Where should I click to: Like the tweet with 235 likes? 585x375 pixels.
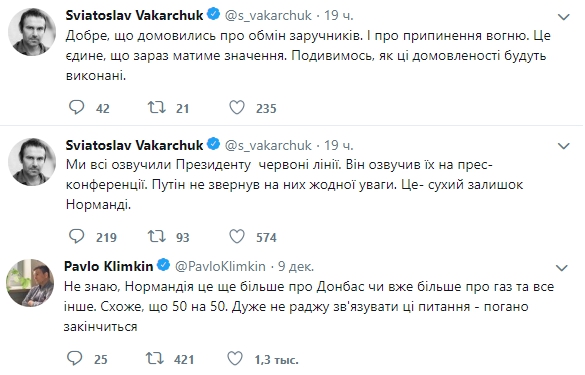pyautogui.click(x=237, y=107)
